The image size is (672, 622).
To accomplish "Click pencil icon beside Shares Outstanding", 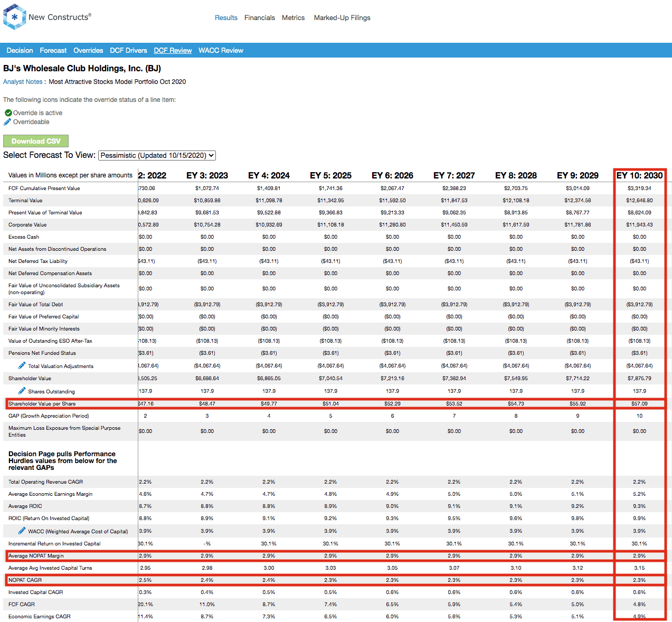I will 22,391.
